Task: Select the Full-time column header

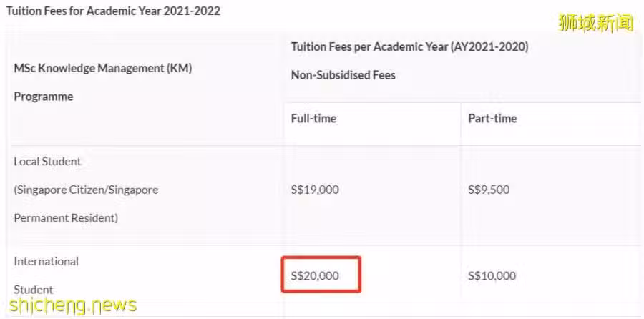Action: 314,119
